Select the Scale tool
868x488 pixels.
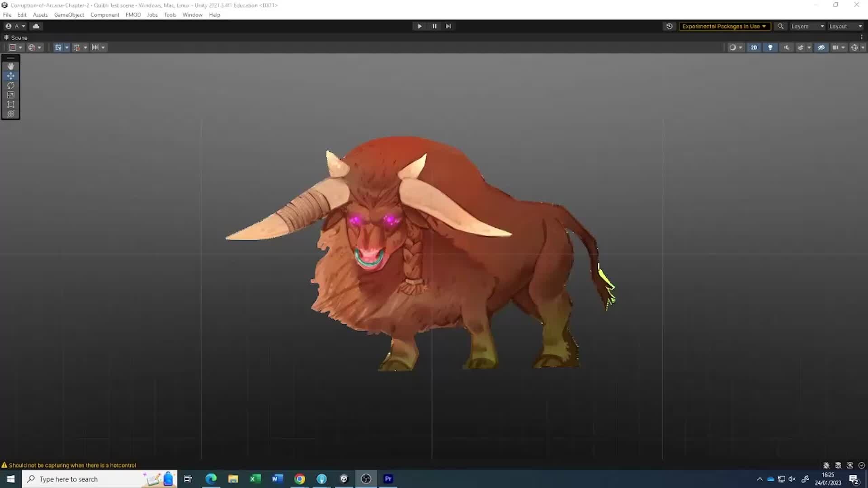[11, 95]
